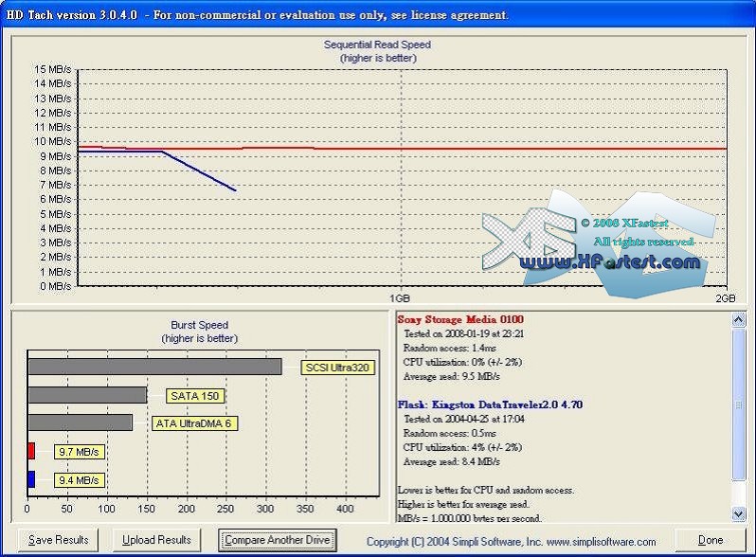Viewport: 756px width, 557px height.
Task: Click the results panel scroll down arrow
Action: [x=739, y=513]
